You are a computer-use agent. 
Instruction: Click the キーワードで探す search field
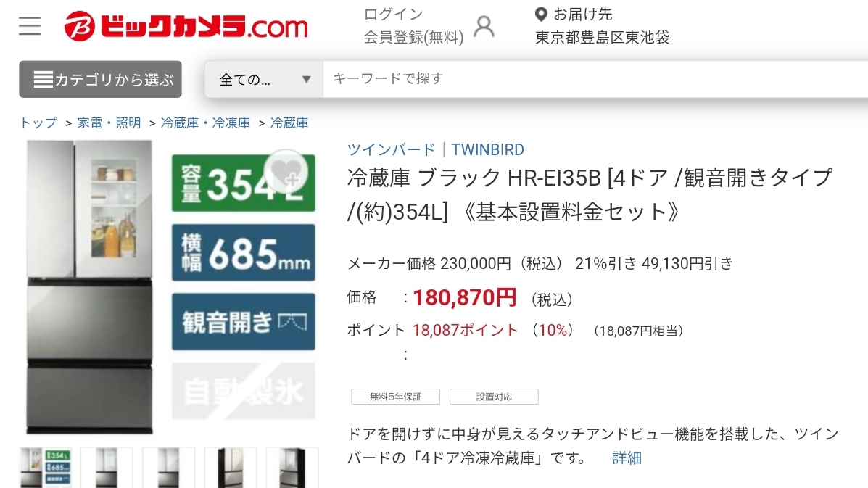coord(595,79)
